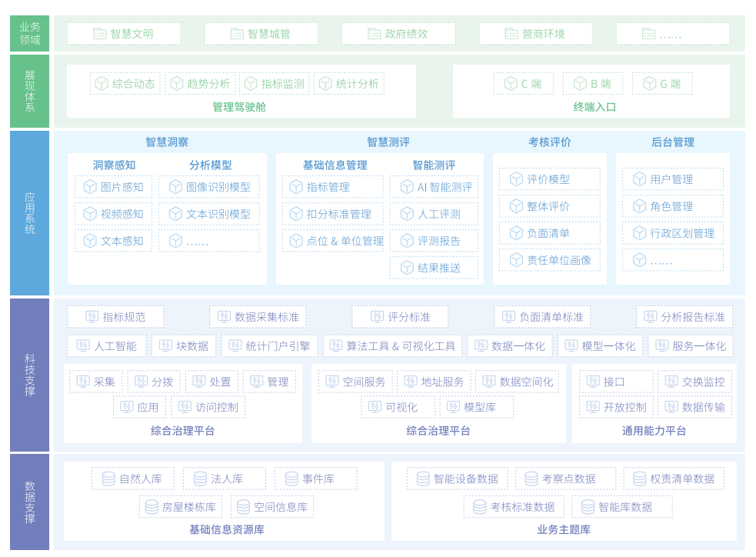Click the monitor icon beside 人工智能
Viewport: 756px width, 557px height.
83,345
